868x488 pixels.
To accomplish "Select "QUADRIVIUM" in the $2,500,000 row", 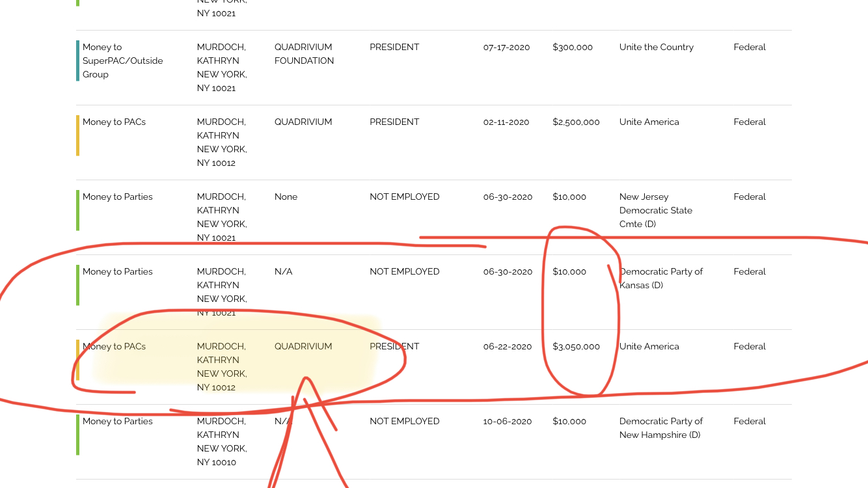I will pyautogui.click(x=303, y=122).
